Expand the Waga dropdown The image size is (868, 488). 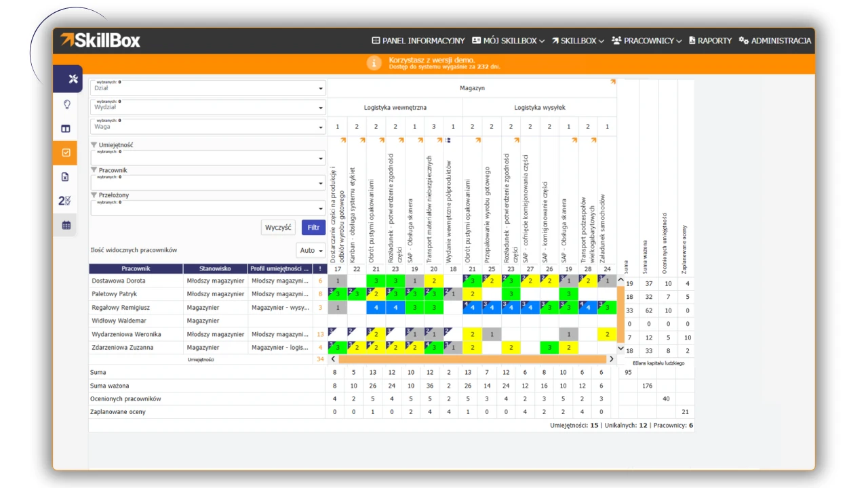208,127
